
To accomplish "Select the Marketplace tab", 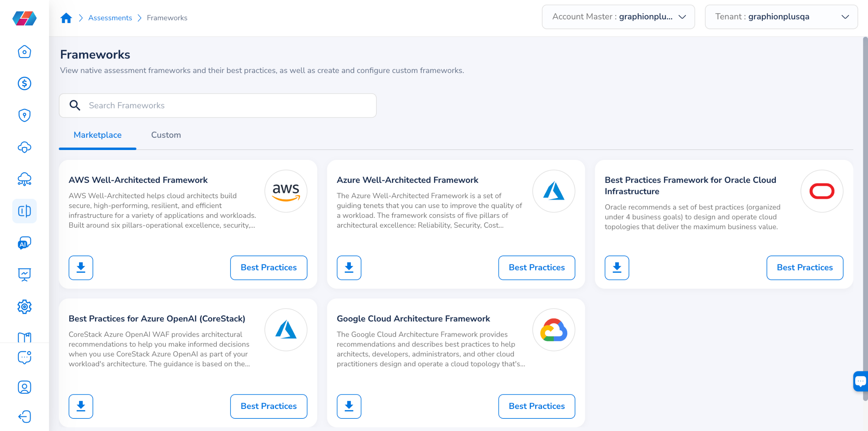I will pyautogui.click(x=98, y=135).
